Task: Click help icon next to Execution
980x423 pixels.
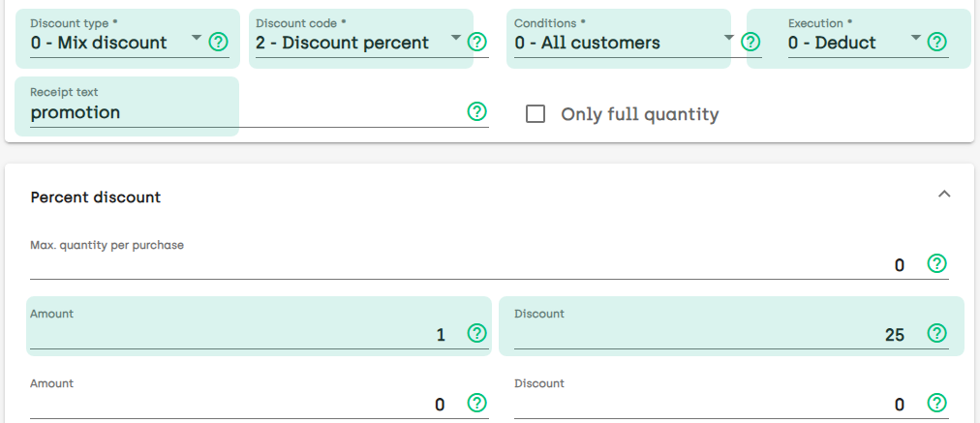Action: point(936,42)
